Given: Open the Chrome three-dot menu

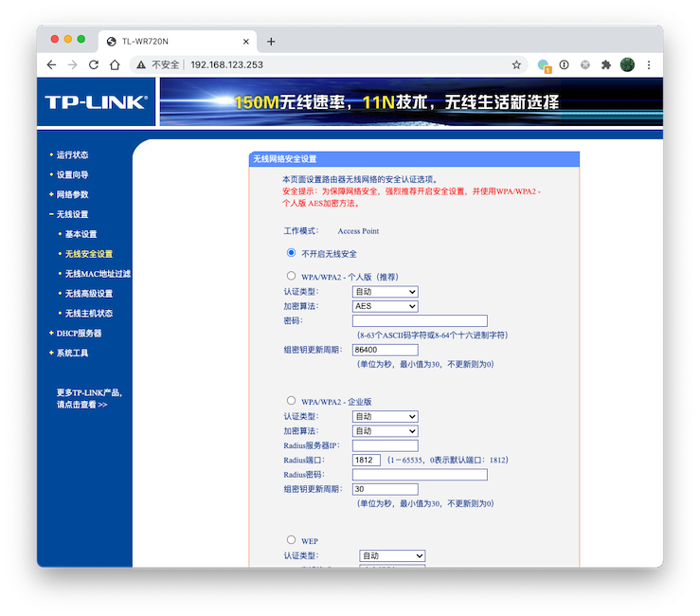Looking at the screenshot, I should (649, 64).
